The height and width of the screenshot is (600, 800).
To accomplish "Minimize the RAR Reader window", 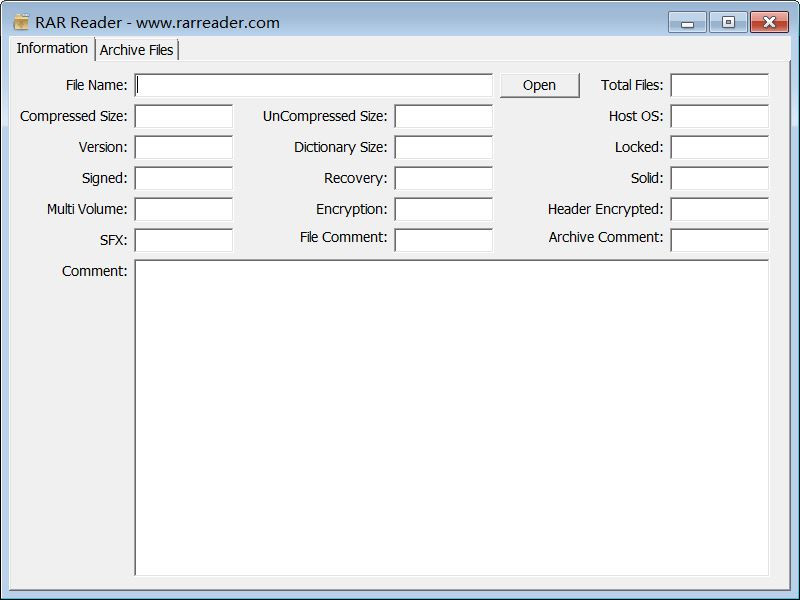I will 687,22.
